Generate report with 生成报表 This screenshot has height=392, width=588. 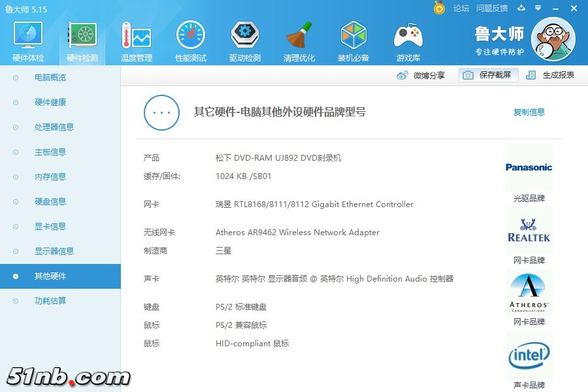(550, 75)
